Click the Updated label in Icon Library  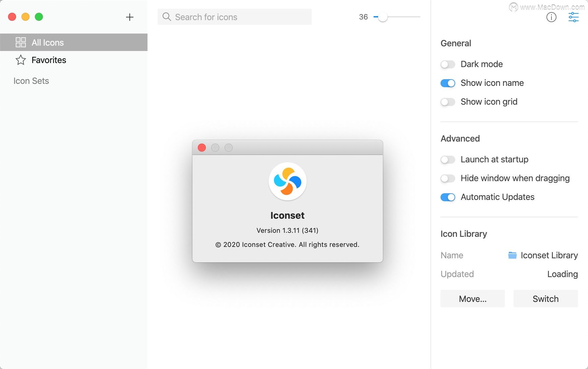[457, 274]
